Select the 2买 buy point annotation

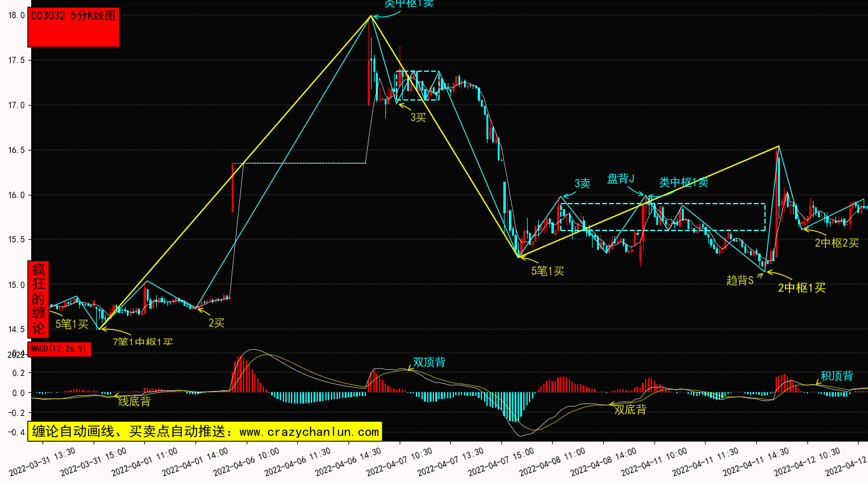(216, 322)
